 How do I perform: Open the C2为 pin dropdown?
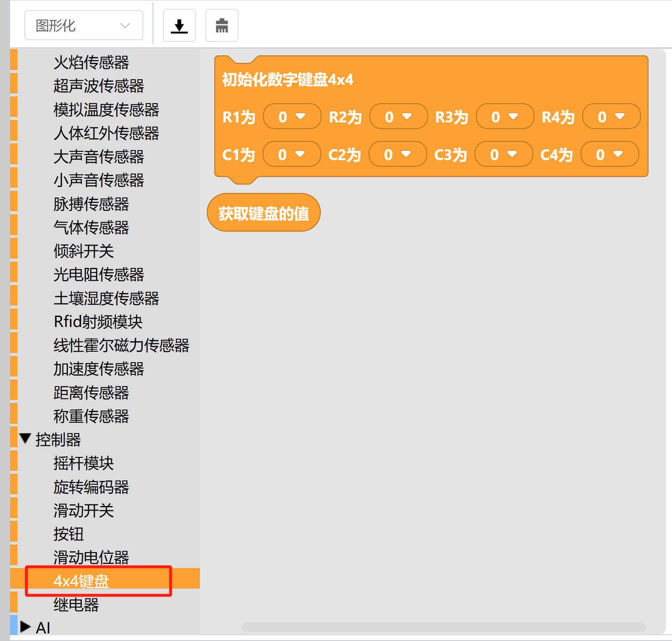(x=397, y=154)
